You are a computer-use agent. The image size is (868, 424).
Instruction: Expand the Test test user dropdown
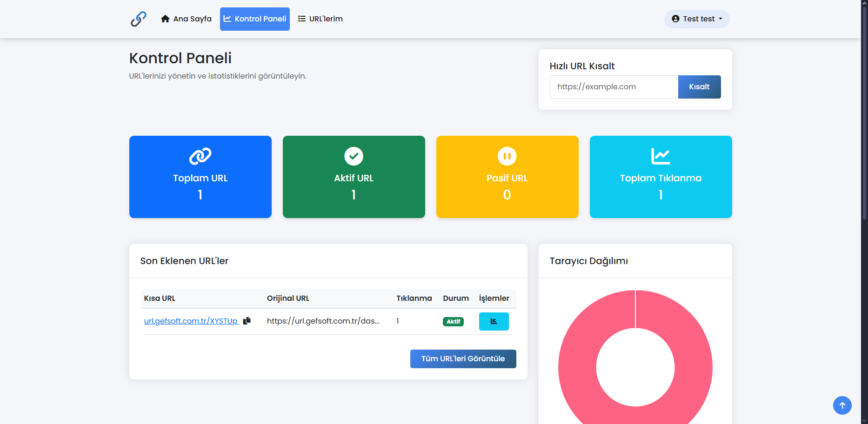(697, 19)
